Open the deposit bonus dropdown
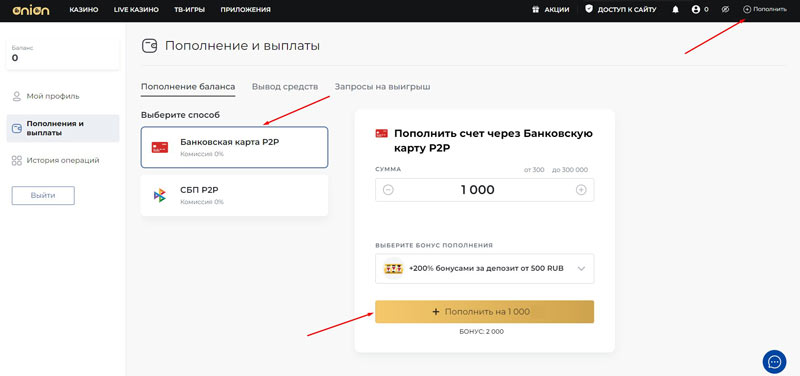 point(484,268)
